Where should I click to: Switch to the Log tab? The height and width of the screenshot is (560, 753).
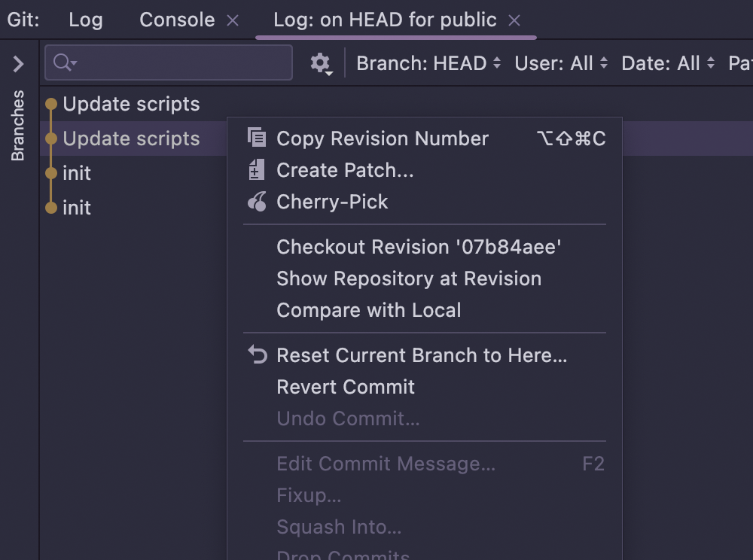coord(85,20)
